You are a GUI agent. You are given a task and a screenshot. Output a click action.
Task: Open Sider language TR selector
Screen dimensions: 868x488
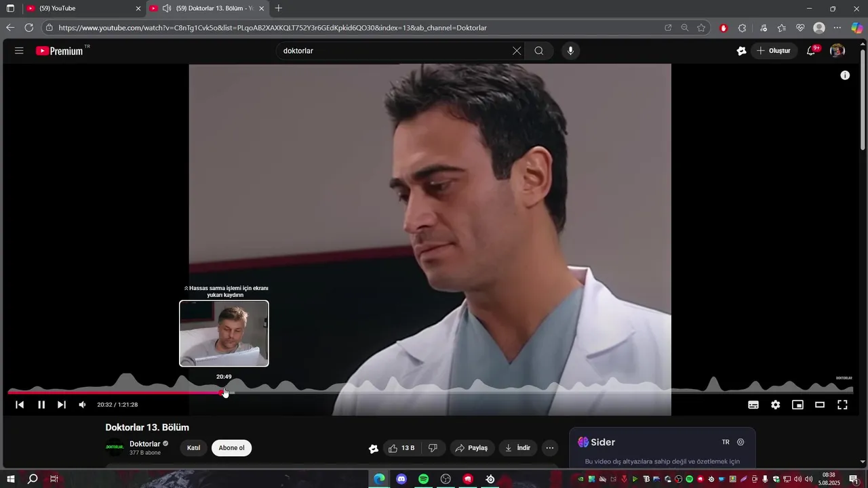pos(726,442)
